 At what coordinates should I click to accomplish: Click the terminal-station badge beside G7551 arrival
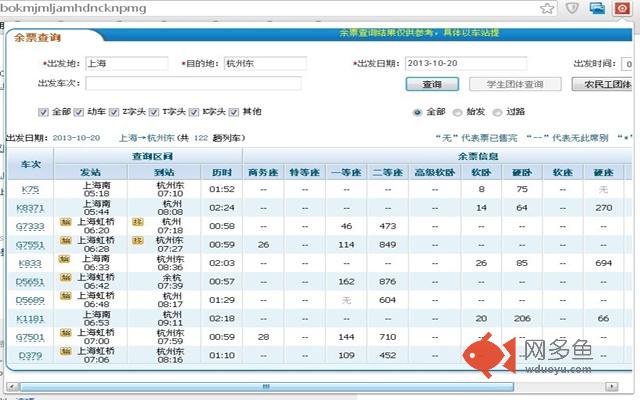click(138, 240)
